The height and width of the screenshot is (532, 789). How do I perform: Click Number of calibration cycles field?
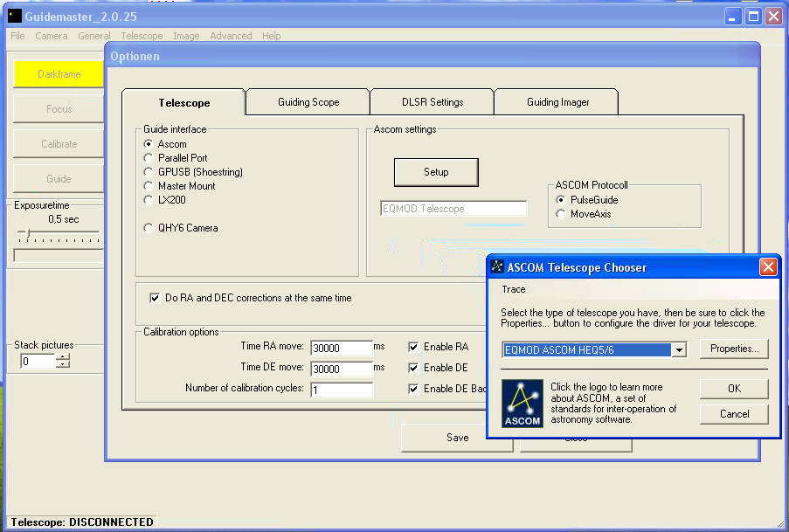point(342,390)
